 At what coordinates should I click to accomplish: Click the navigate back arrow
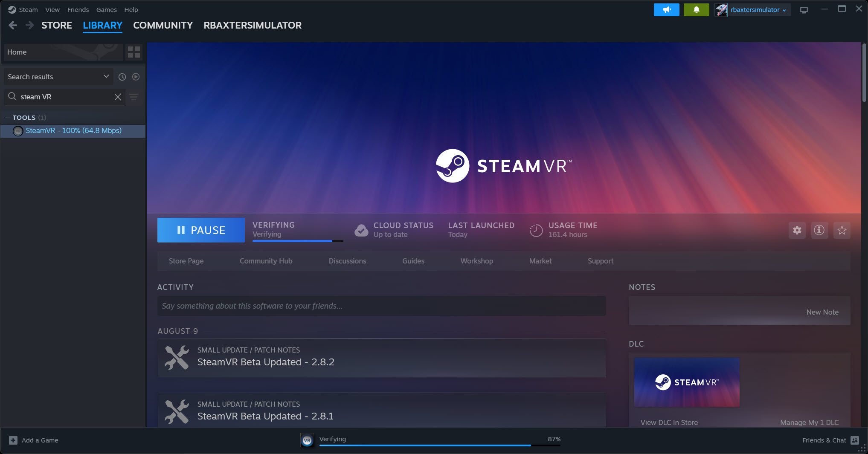(13, 26)
